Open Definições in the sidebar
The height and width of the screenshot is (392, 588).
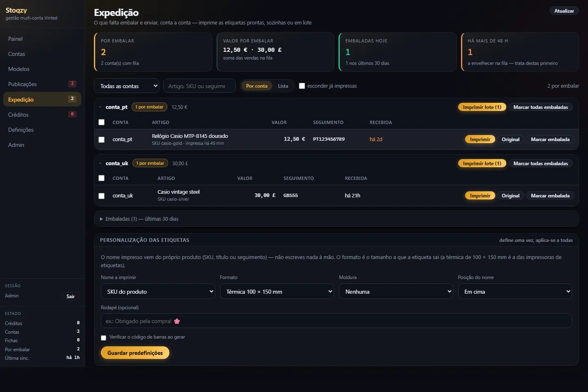(42, 130)
